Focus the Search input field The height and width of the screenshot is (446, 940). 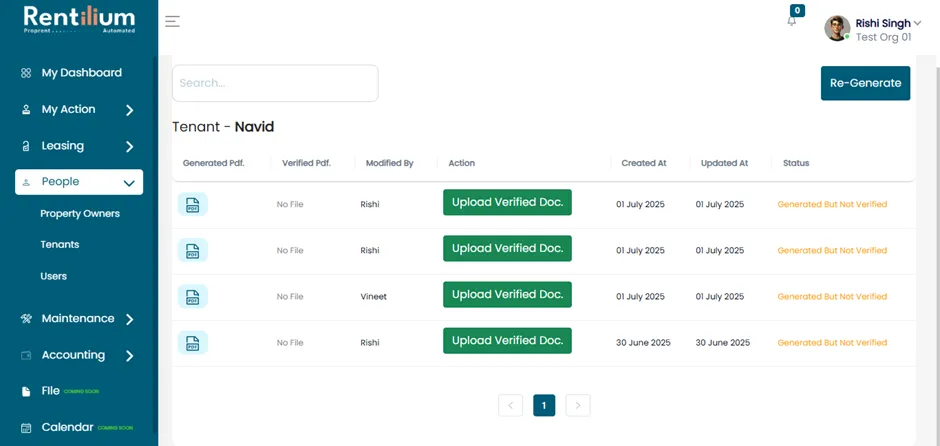coord(275,83)
